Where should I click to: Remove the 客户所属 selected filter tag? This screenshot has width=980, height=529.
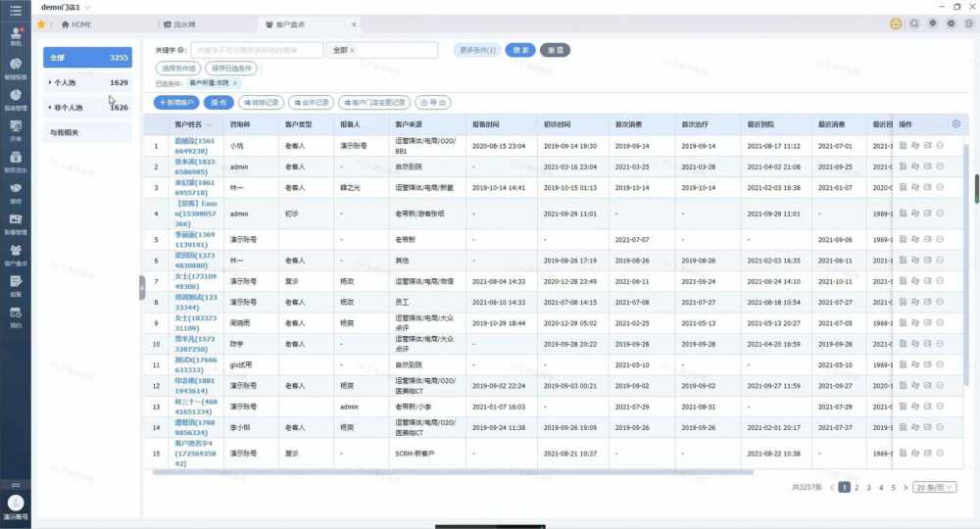point(235,83)
